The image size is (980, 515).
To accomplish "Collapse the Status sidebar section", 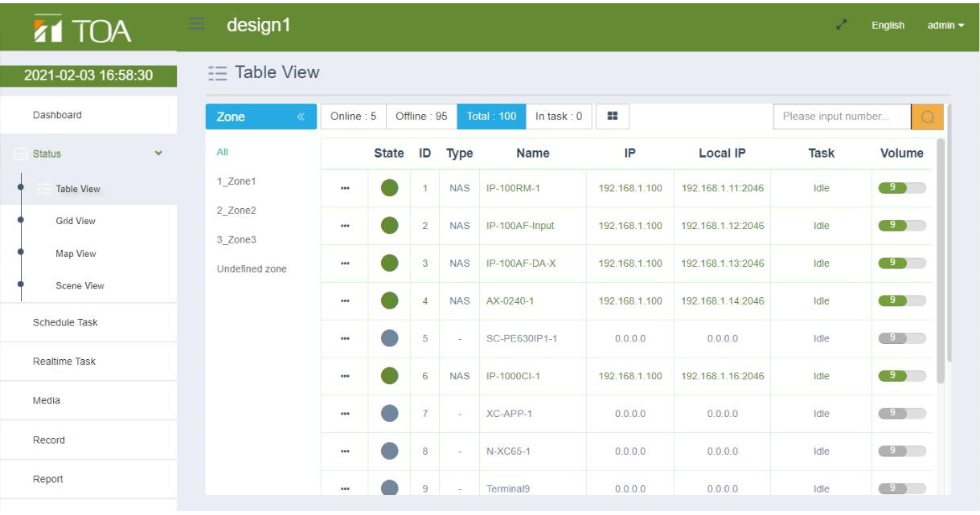I will 158,153.
